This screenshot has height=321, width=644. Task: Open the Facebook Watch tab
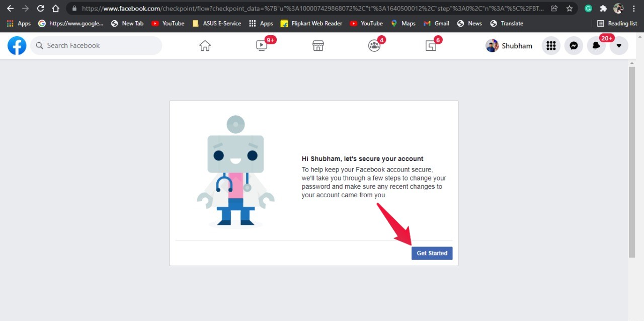pyautogui.click(x=262, y=46)
